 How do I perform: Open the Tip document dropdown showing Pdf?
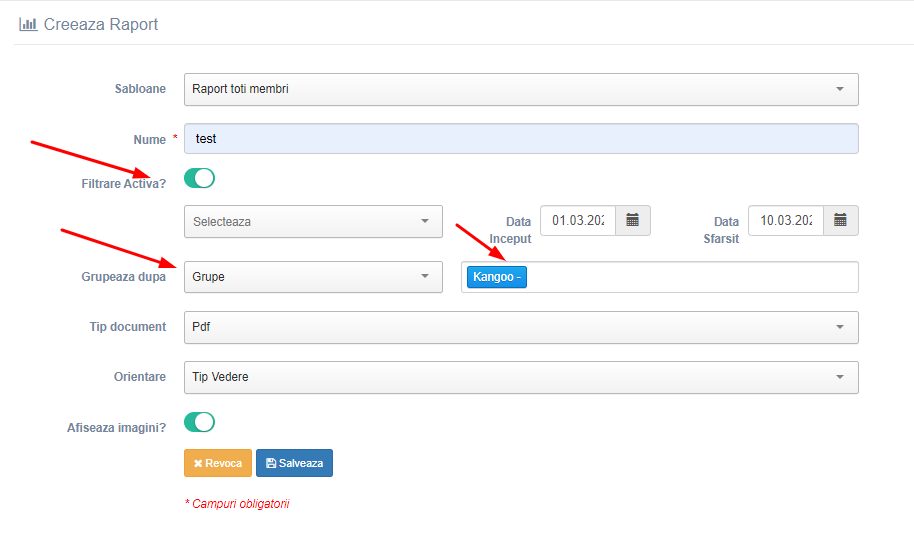[521, 327]
